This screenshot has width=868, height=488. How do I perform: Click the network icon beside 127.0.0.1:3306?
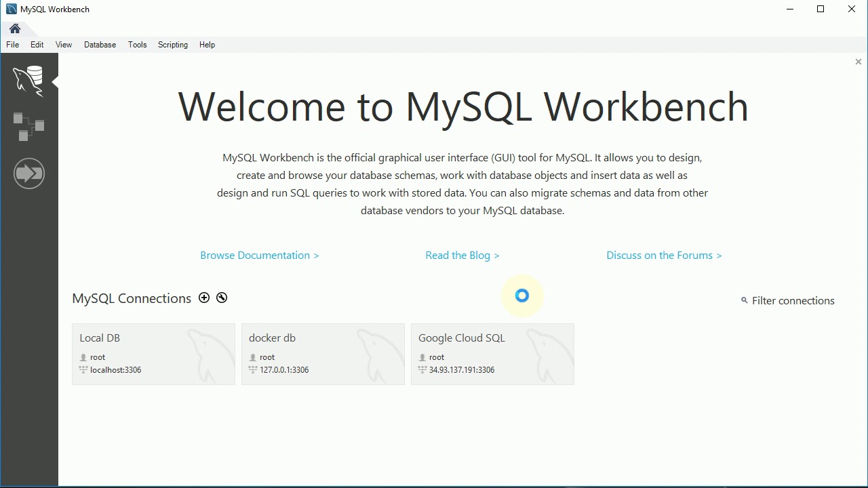[x=253, y=370]
